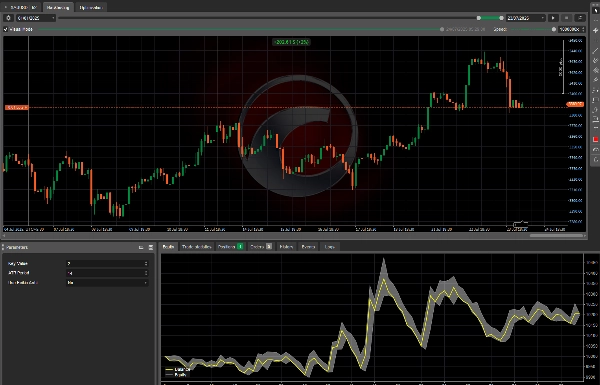The image size is (600, 385).
Task: Switch to the Optimization tab
Action: (x=91, y=7)
